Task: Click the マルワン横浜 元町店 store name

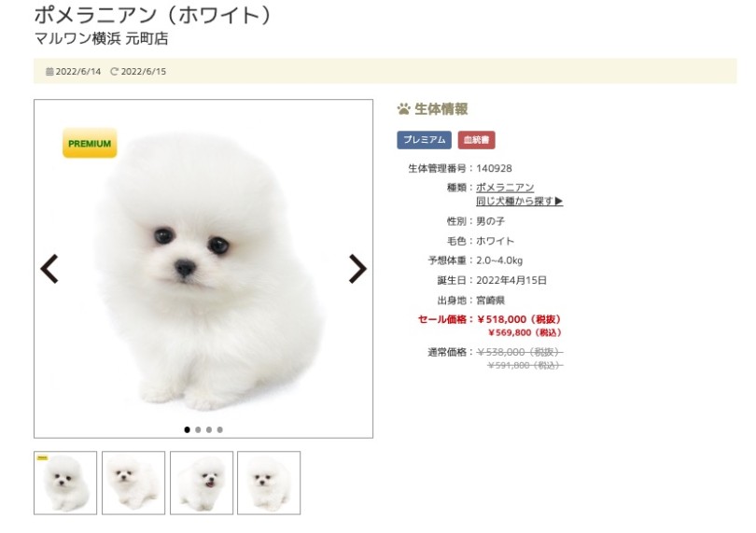Action: (101, 38)
